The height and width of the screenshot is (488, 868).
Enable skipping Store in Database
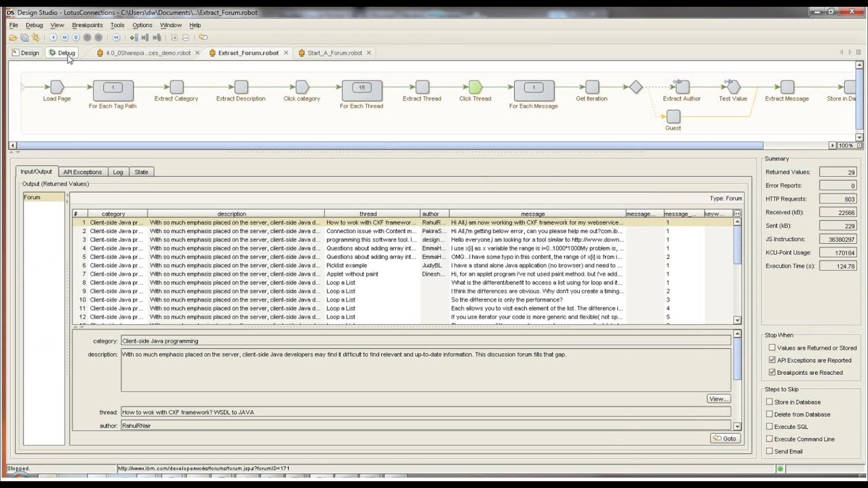[769, 402]
